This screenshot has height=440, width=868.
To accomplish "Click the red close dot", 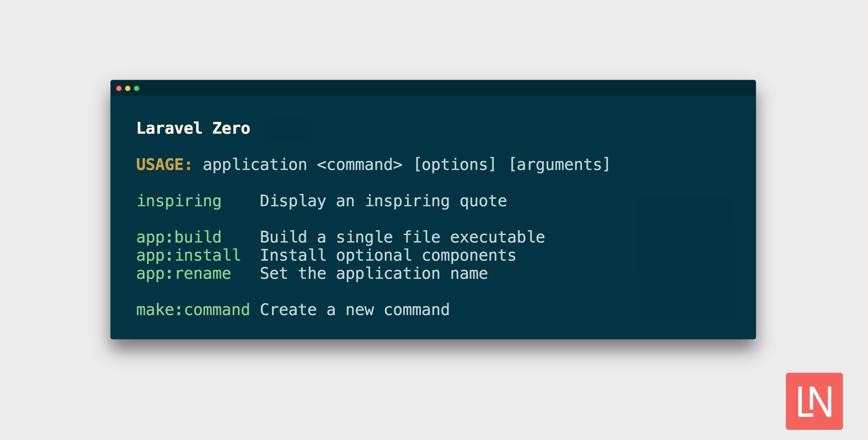I will [x=119, y=88].
